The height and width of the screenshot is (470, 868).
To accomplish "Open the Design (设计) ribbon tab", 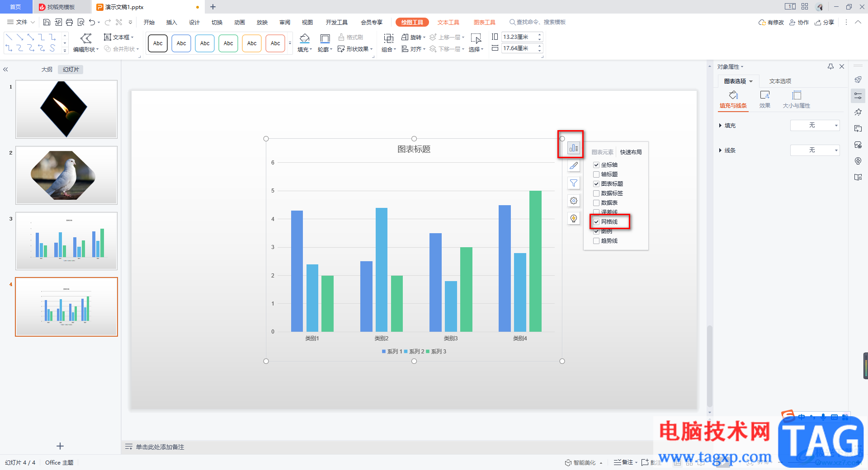I will [194, 22].
